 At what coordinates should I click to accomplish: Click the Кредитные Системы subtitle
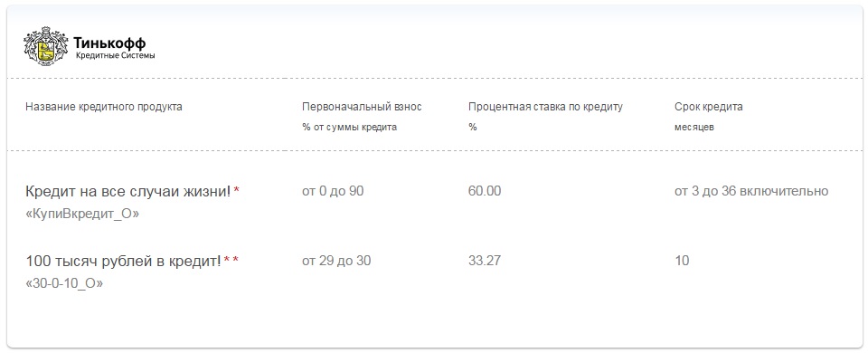click(x=115, y=56)
